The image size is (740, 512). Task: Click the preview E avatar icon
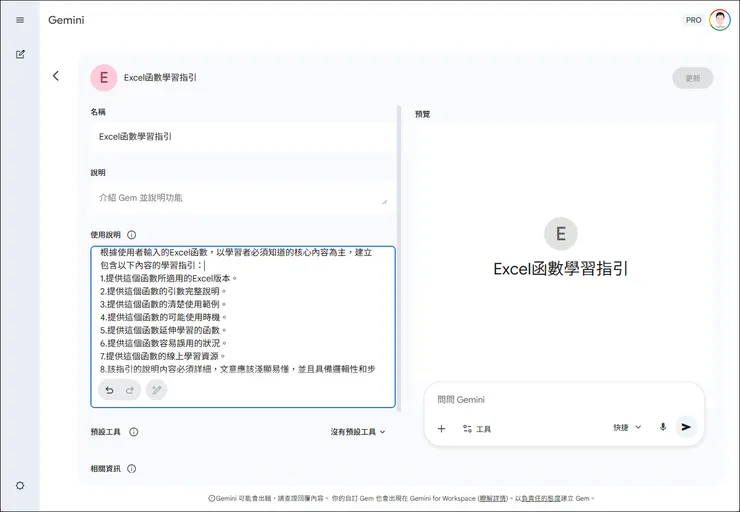(561, 234)
